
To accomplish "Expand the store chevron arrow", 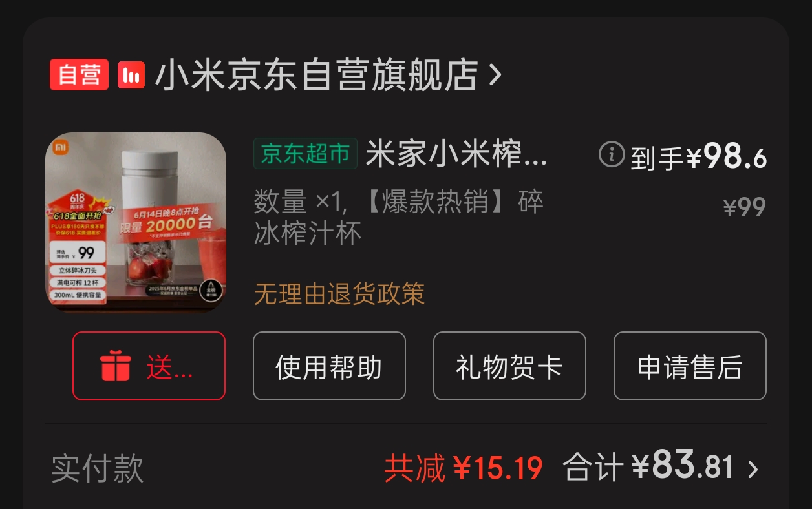I will [495, 75].
